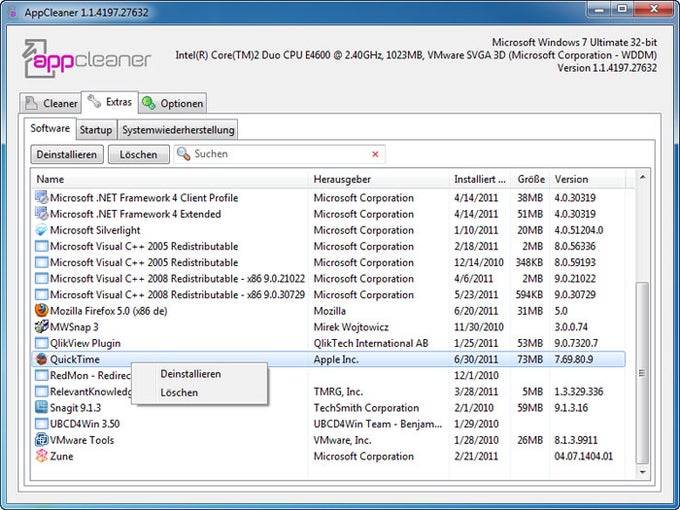Image resolution: width=680 pixels, height=510 pixels.
Task: Click the vertical scrollbar thumb
Action: pyautogui.click(x=642, y=373)
